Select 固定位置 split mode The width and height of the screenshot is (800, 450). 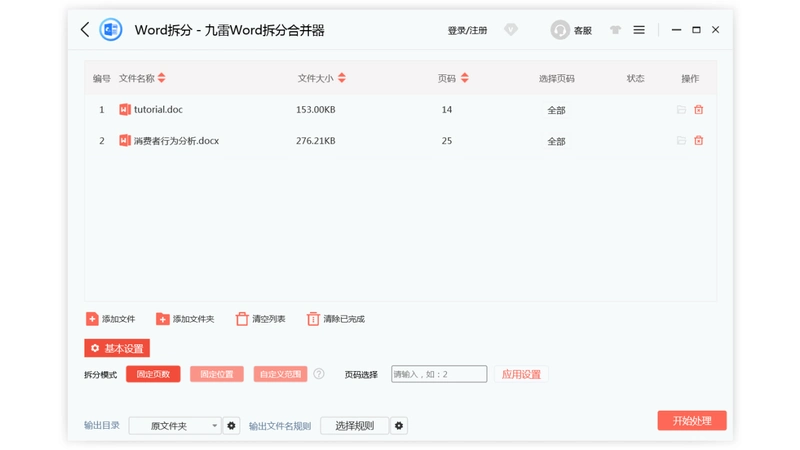217,374
